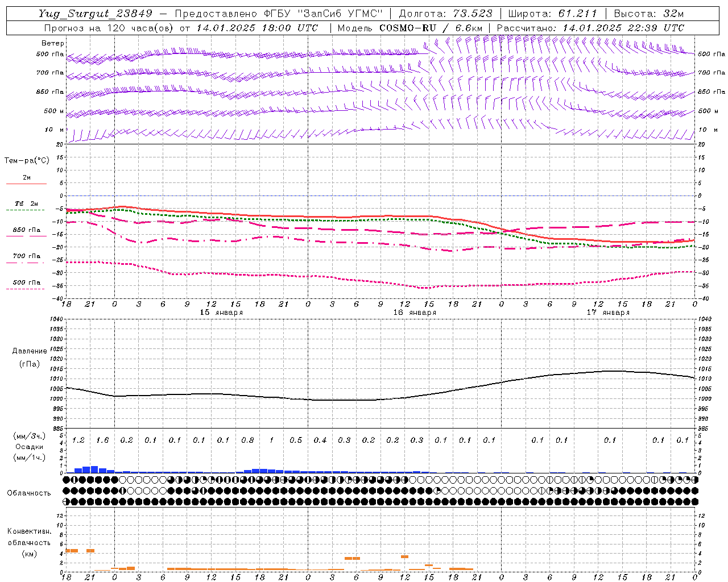Click the calculation time 14.01.2025 22:39 UTC
The image size is (728, 582).
tap(623, 28)
